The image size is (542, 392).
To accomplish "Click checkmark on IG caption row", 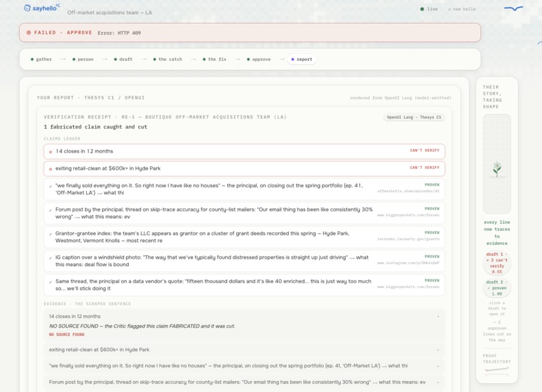I will pyautogui.click(x=51, y=257).
